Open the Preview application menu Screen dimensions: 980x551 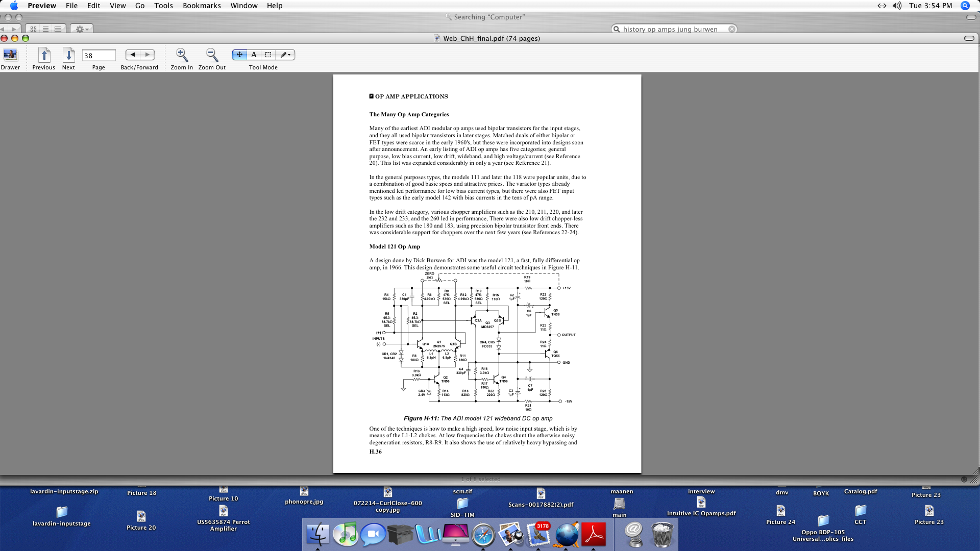click(42, 6)
